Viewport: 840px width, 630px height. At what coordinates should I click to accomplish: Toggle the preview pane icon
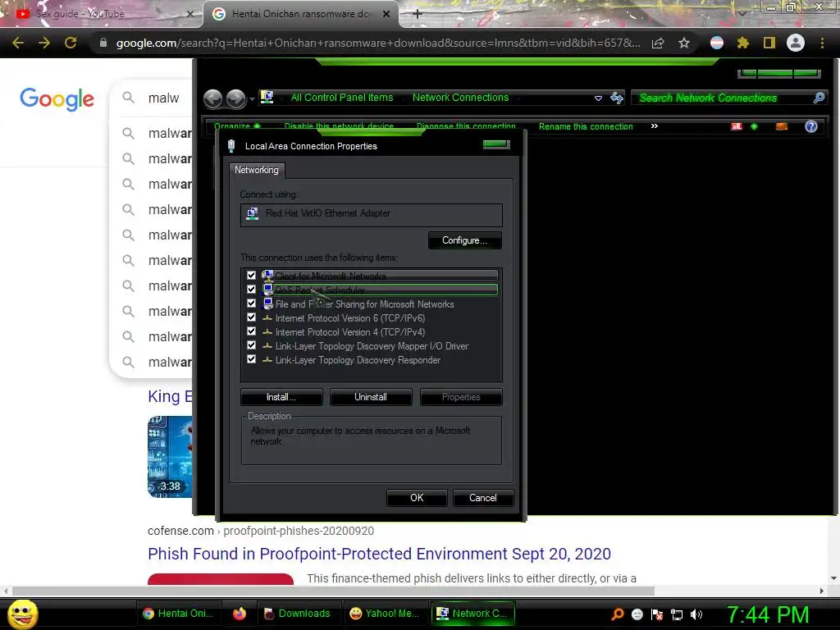click(x=782, y=126)
